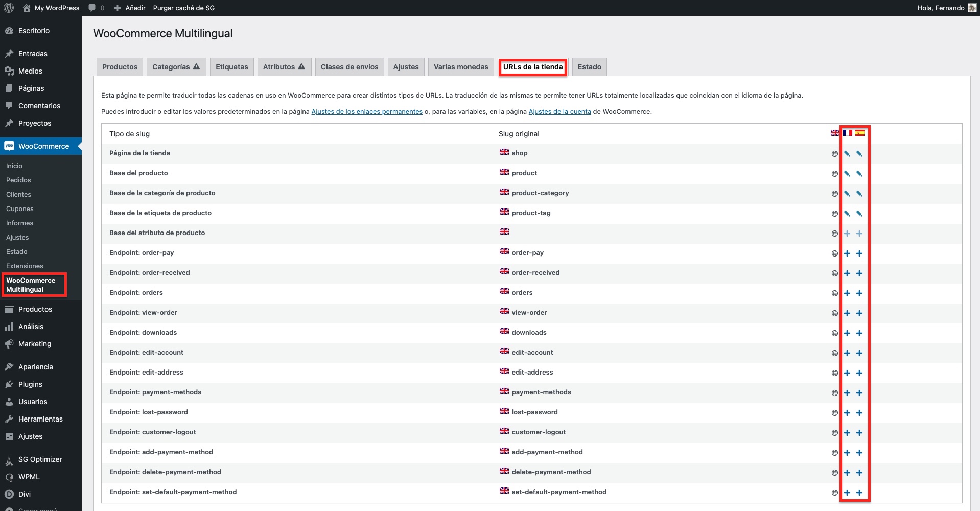This screenshot has width=980, height=511.
Task: Edit French translation of shop slug
Action: click(x=847, y=154)
